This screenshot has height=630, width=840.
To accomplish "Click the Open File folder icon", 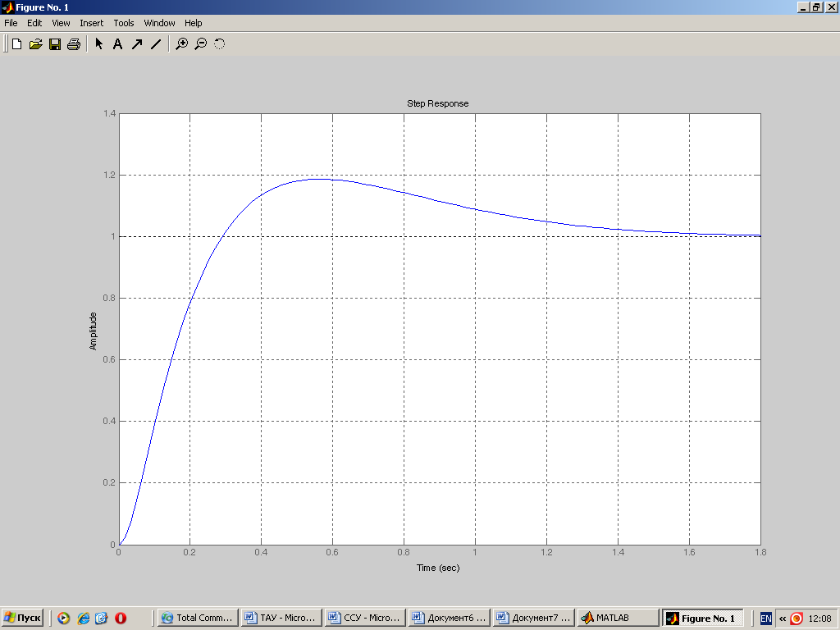I will [35, 44].
